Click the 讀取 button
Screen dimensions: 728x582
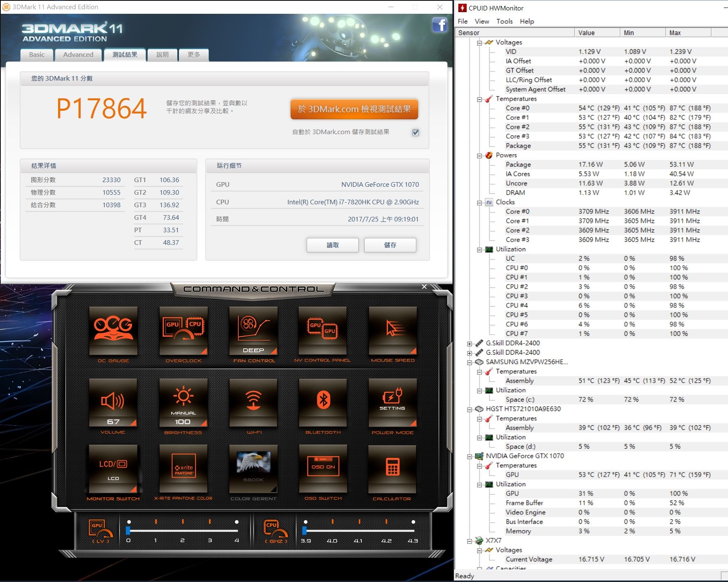pos(332,245)
